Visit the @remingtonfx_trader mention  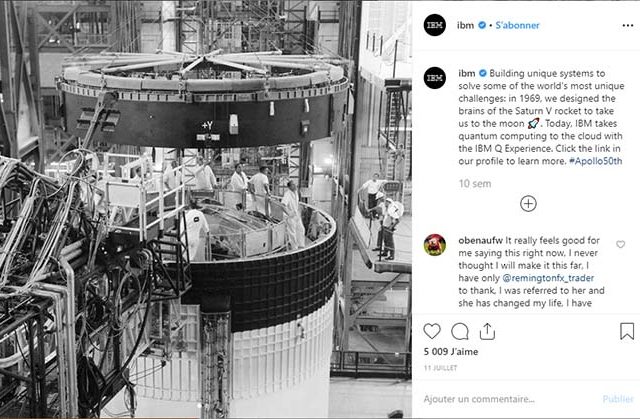548,278
